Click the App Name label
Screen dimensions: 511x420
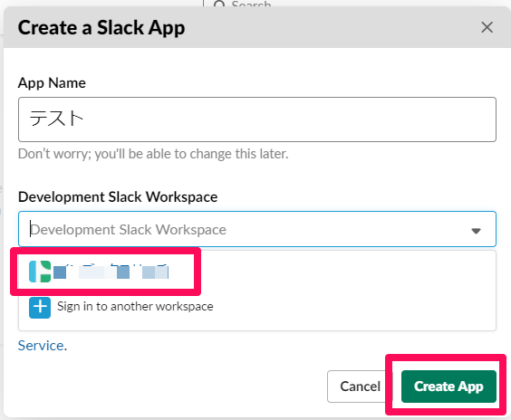(52, 82)
